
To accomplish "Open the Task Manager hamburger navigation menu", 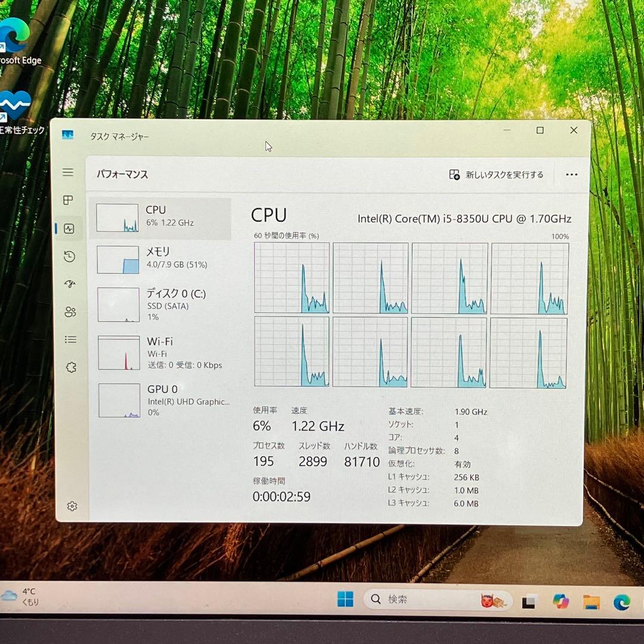I will [68, 172].
